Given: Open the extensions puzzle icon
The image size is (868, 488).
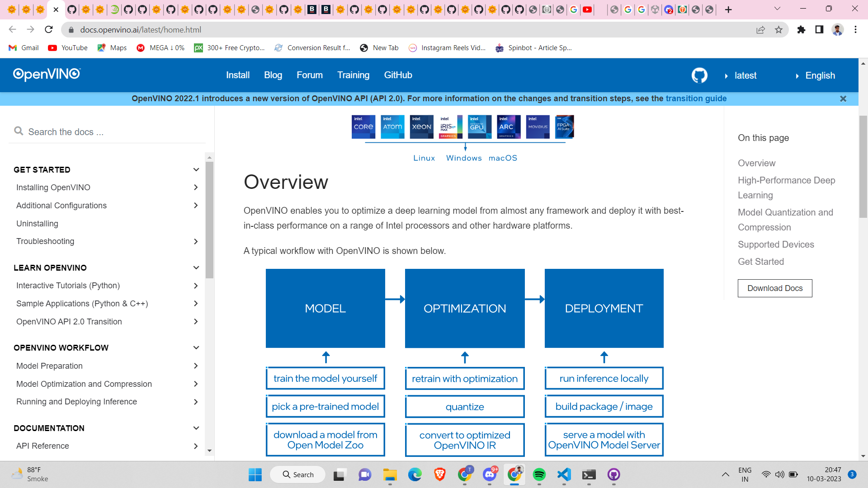Looking at the screenshot, I should (802, 29).
